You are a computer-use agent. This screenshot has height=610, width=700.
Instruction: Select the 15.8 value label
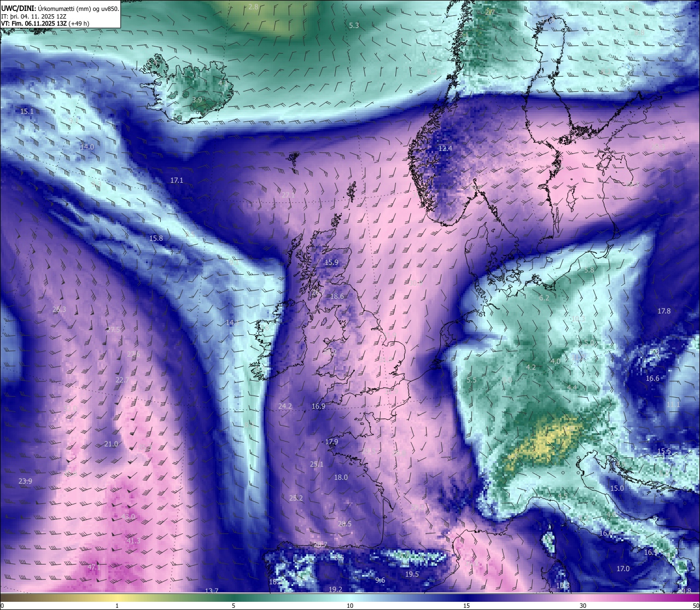[x=156, y=238]
